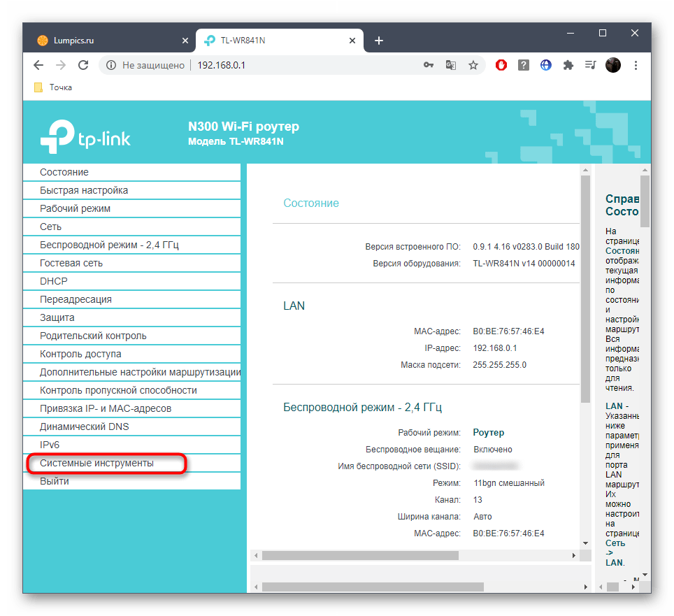Click the TL-WR841N v14 00000014 hardware value
674x616 pixels.
524,263
